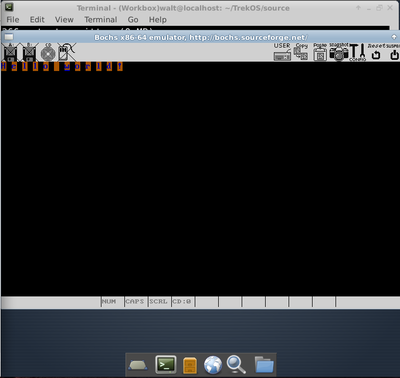The height and width of the screenshot is (378, 400).
Task: Click the CAPS indicator in status bar
Action: click(x=135, y=301)
